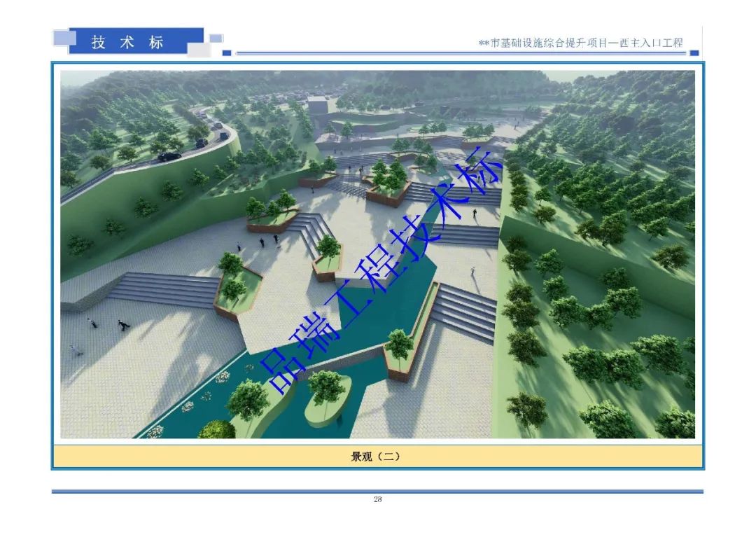Click the small blue square at header's right end

click(x=694, y=52)
